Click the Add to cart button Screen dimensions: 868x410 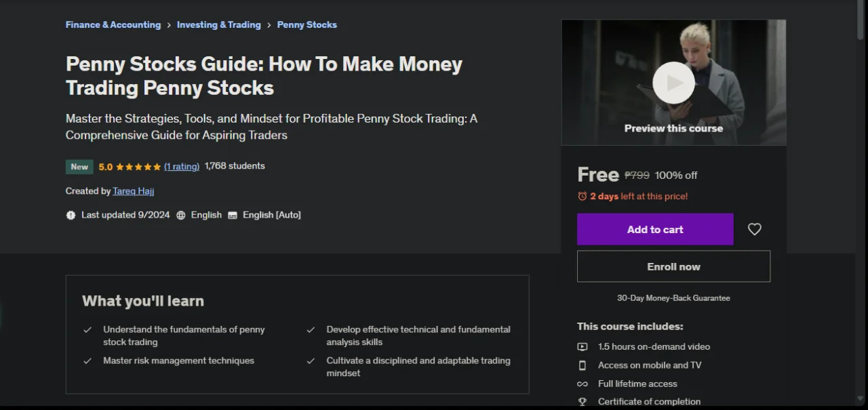click(655, 229)
